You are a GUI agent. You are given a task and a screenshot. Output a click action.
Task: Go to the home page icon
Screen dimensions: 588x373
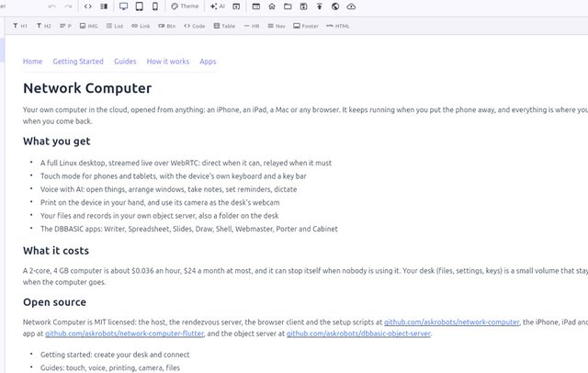coord(272,6)
